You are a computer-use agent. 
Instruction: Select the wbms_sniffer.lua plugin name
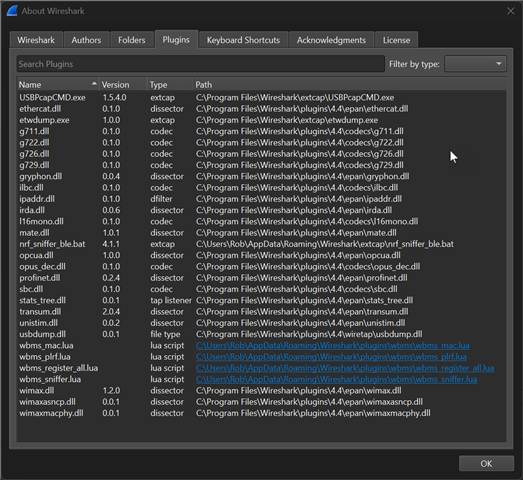tap(50, 380)
